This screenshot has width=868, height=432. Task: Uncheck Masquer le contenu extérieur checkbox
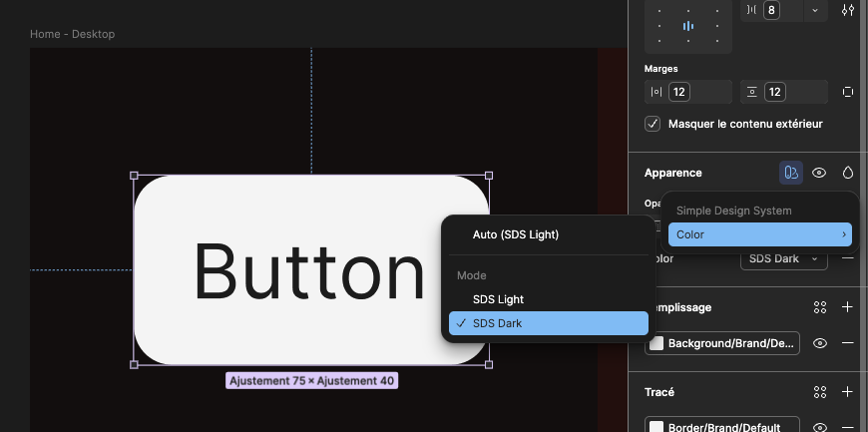tap(653, 125)
